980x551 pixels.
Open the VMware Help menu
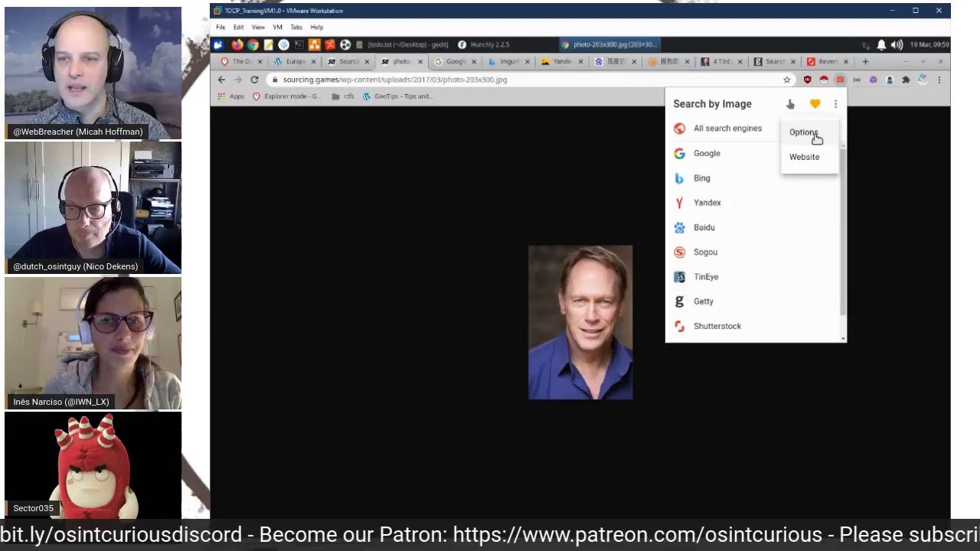click(x=317, y=28)
